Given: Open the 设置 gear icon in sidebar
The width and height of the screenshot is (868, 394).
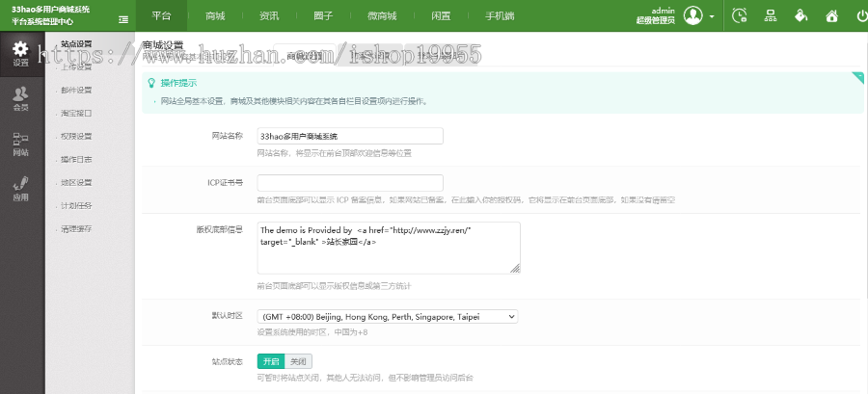Looking at the screenshot, I should coord(21,52).
